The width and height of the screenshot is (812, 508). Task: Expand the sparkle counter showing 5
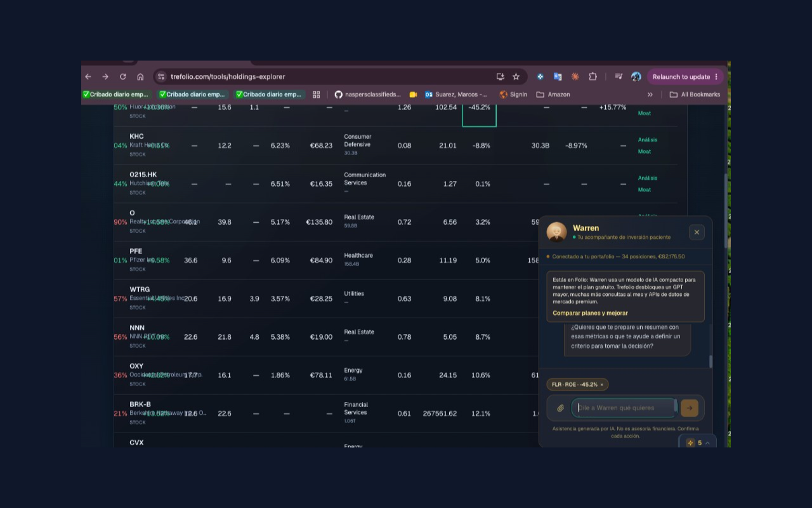tap(698, 443)
